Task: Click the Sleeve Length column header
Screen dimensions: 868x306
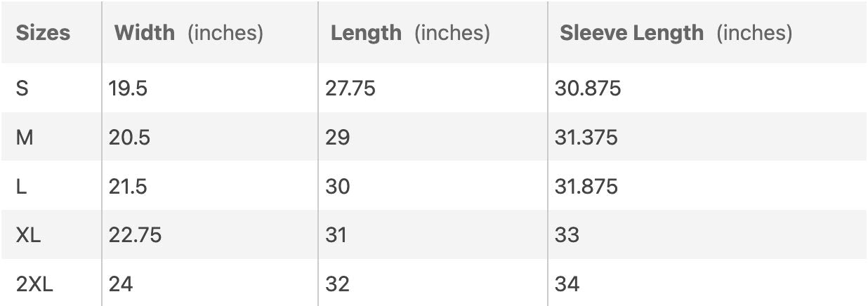Action: tap(676, 33)
